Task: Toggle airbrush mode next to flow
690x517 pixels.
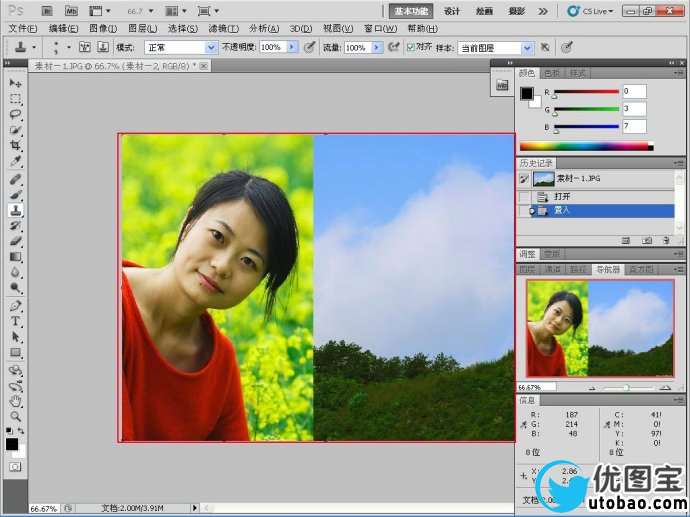Action: pyautogui.click(x=393, y=47)
